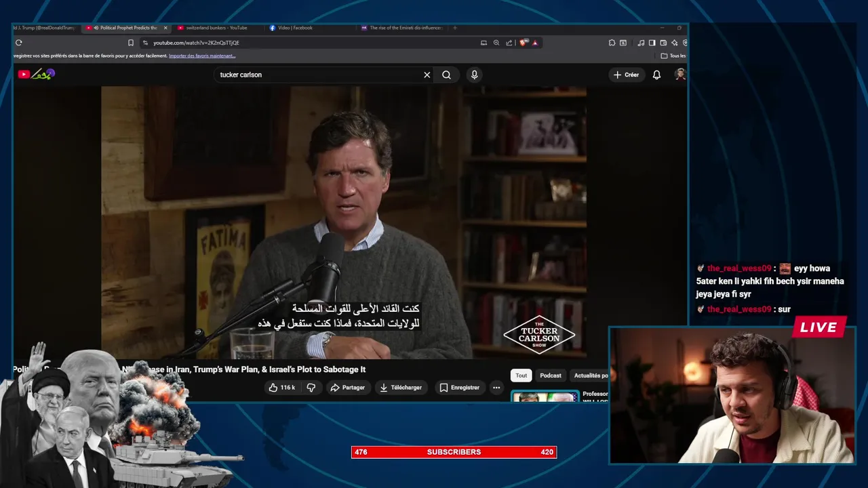Open YouTube notifications bell
This screenshot has width=868, height=488.
(x=656, y=75)
